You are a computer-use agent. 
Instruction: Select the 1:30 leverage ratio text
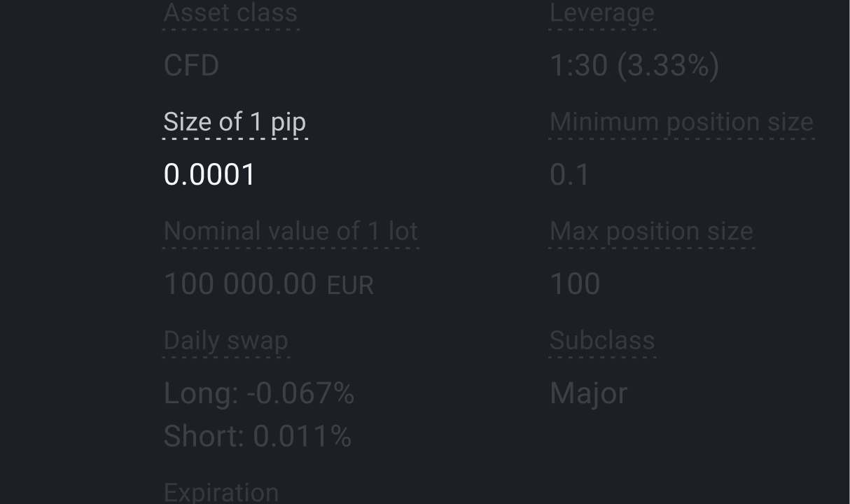(x=578, y=66)
